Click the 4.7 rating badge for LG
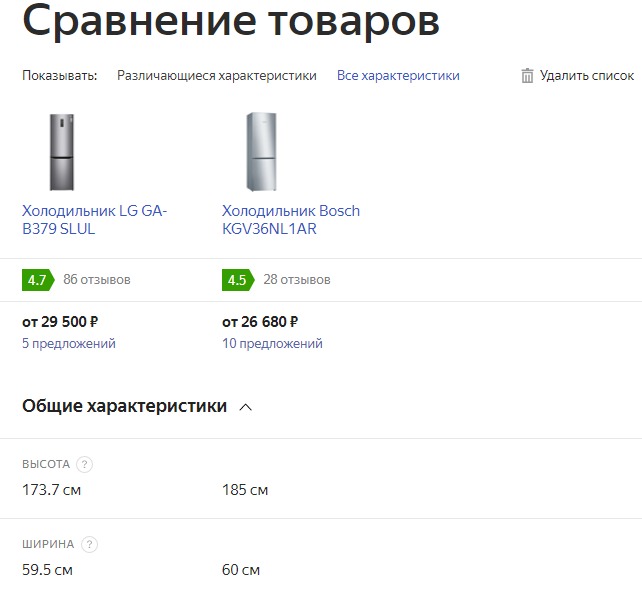The width and height of the screenshot is (642, 594). coord(38,280)
